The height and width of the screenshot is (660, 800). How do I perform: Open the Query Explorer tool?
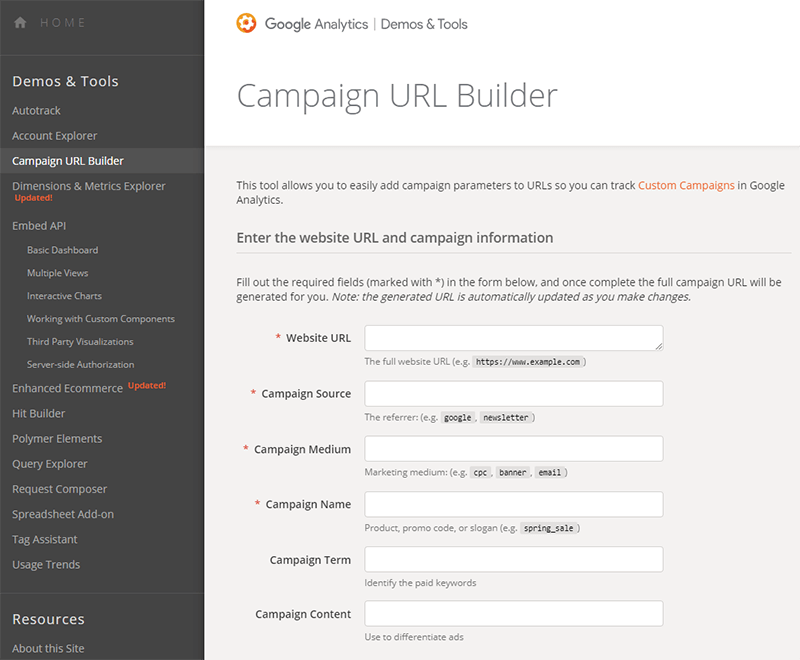click(49, 464)
